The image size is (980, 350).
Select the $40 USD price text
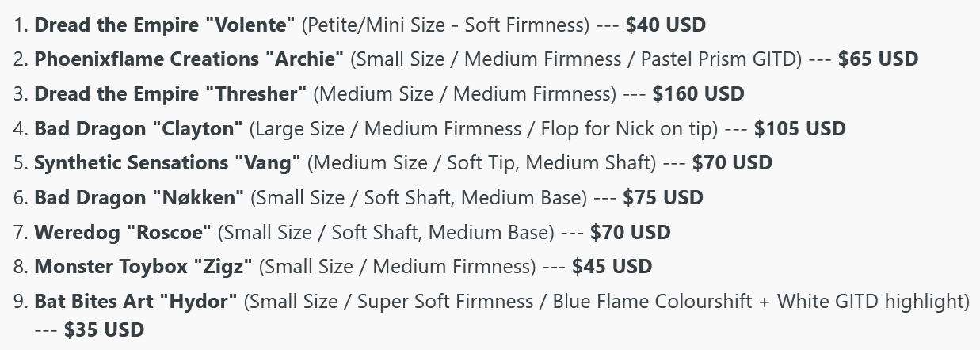click(665, 25)
